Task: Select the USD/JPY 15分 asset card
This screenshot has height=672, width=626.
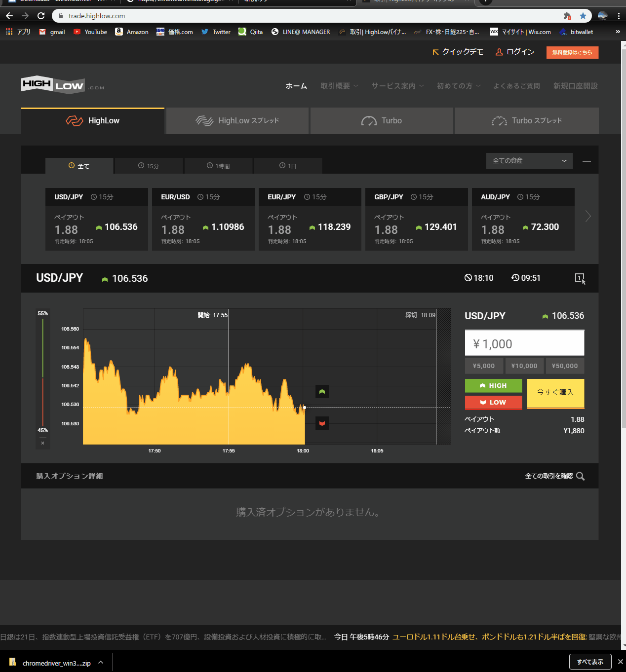Action: pyautogui.click(x=97, y=219)
